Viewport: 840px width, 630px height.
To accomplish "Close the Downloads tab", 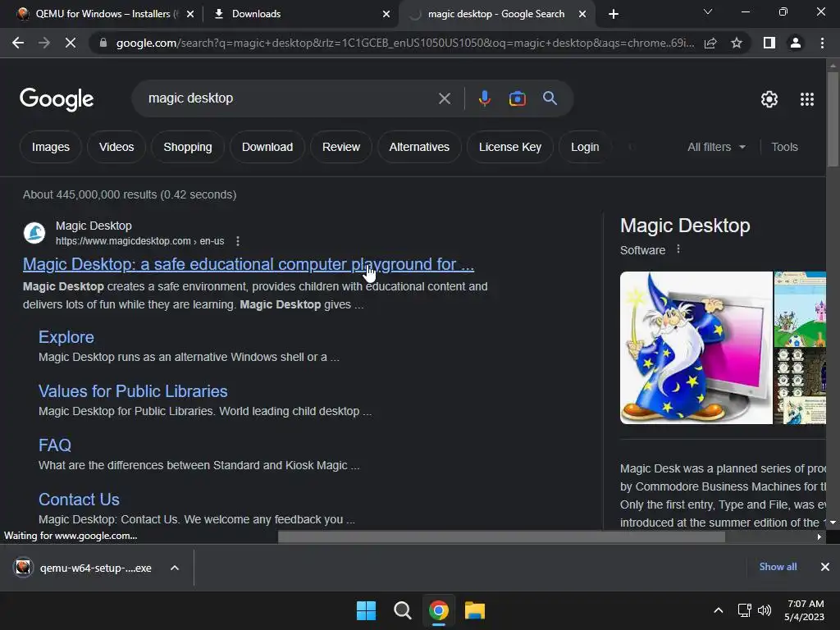I will tap(386, 14).
